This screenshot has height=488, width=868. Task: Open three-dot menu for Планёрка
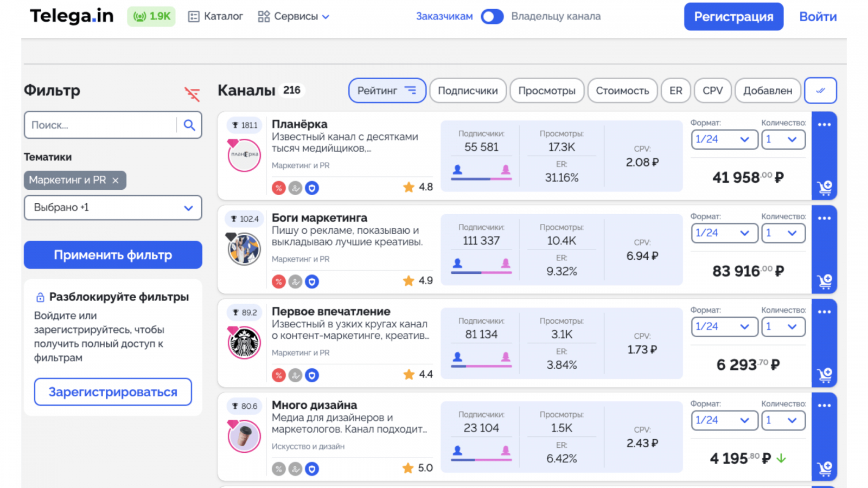click(x=825, y=125)
